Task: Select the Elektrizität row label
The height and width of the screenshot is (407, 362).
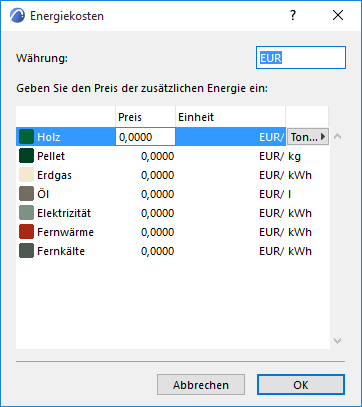Action: point(64,213)
